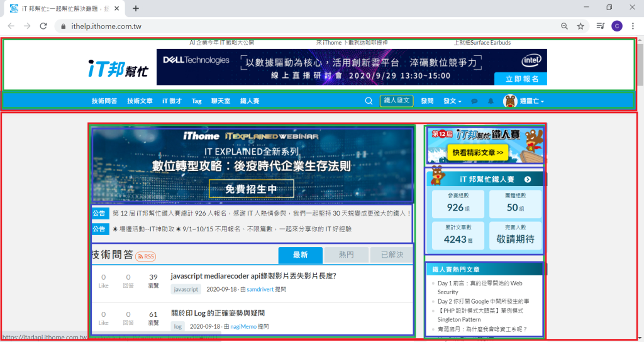Open the Chrome three-dot menu
Screen dimensions: 644x342
[633, 26]
